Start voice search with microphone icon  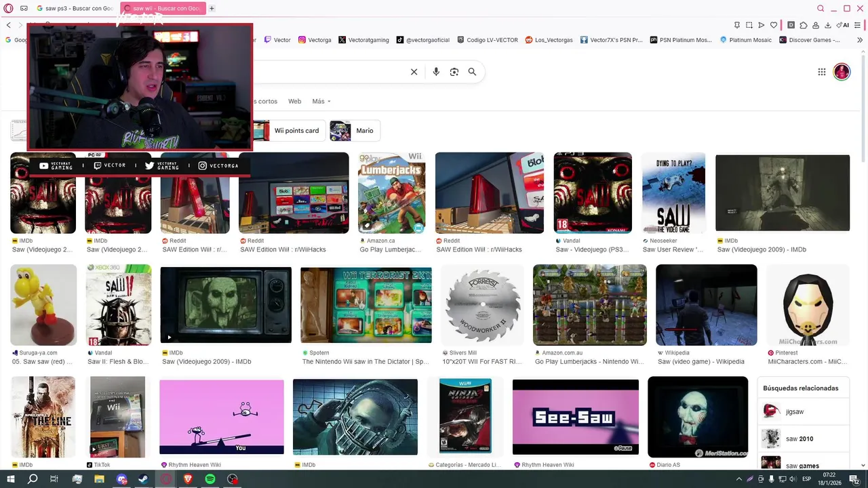pos(436,72)
